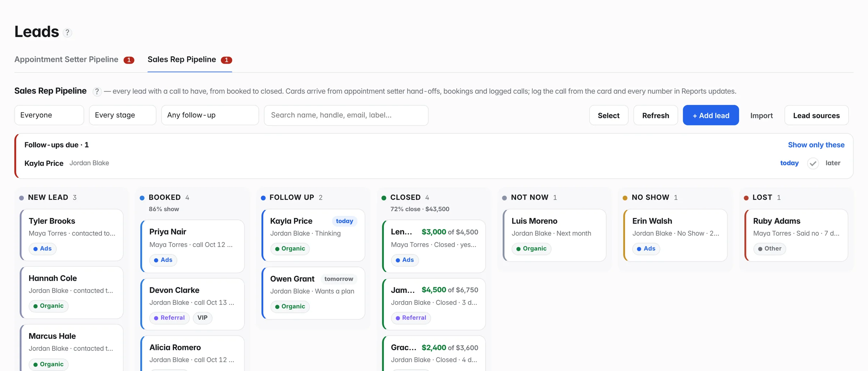Open the Import option
Image resolution: width=868 pixels, height=371 pixels.
point(761,115)
